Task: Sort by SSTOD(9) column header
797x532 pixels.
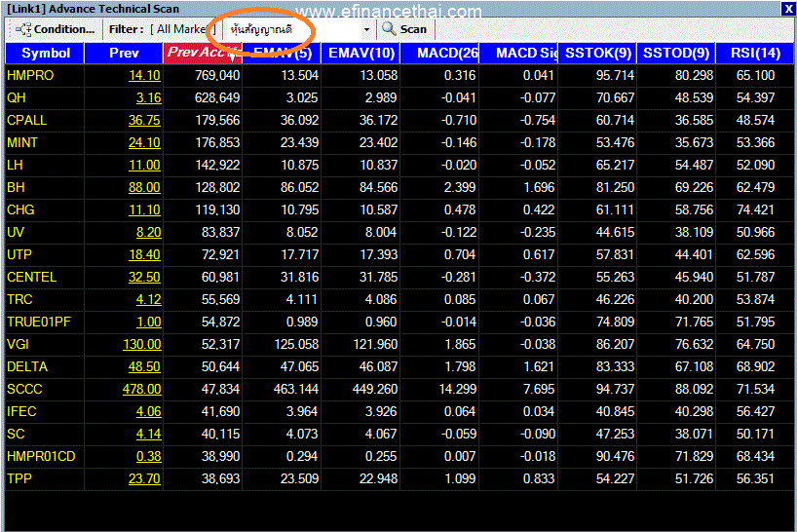Action: [x=676, y=53]
